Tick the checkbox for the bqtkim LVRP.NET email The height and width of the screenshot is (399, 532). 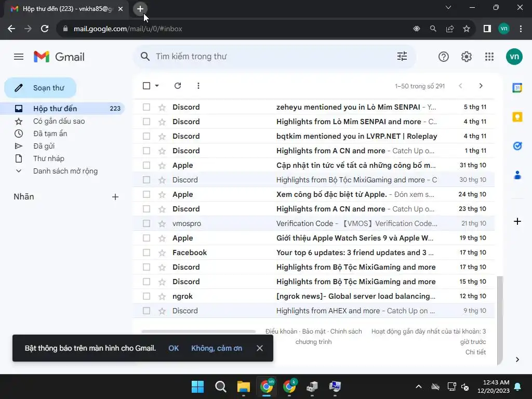(146, 136)
